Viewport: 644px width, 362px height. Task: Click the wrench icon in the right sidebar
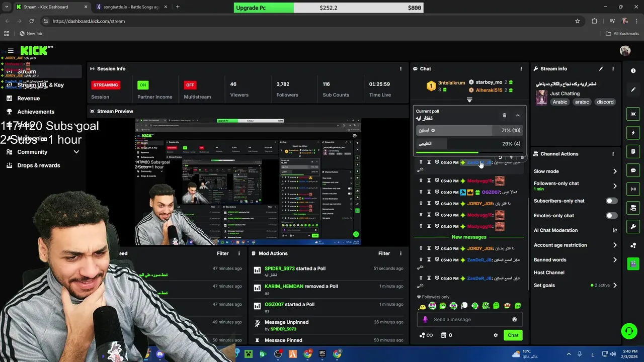(633, 227)
